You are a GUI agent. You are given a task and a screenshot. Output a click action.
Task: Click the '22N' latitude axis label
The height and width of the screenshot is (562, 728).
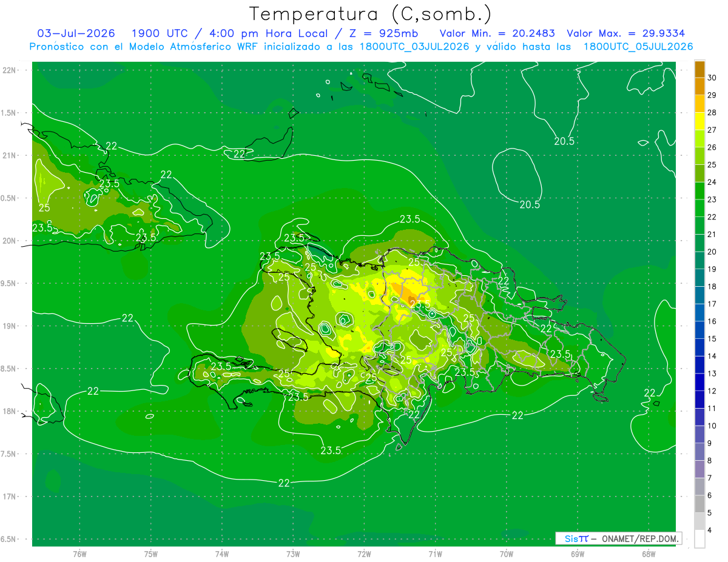[9, 70]
